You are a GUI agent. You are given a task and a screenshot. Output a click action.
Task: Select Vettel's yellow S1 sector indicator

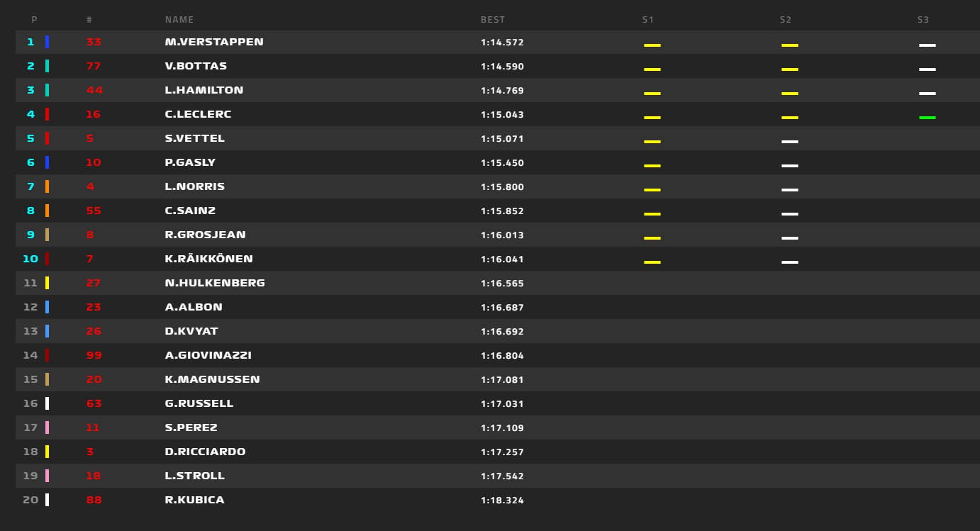point(652,141)
